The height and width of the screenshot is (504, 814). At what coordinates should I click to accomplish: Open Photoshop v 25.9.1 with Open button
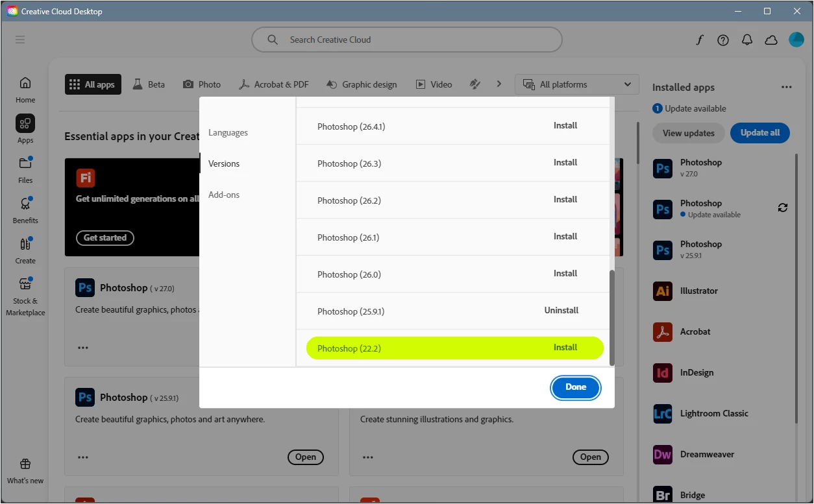point(306,457)
